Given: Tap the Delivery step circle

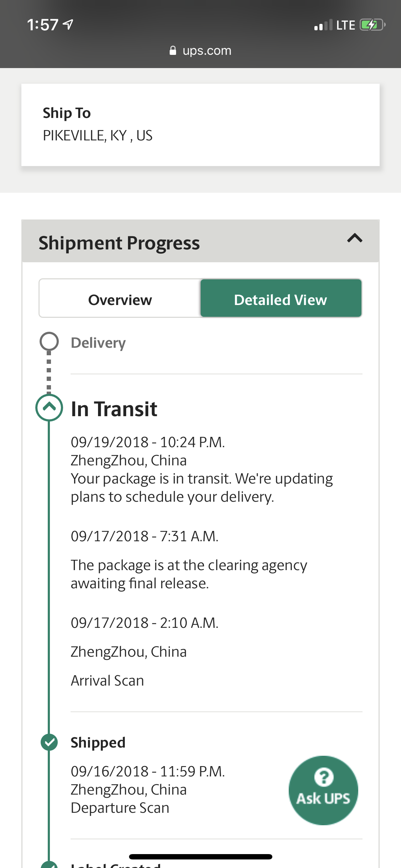Looking at the screenshot, I should 49,341.
